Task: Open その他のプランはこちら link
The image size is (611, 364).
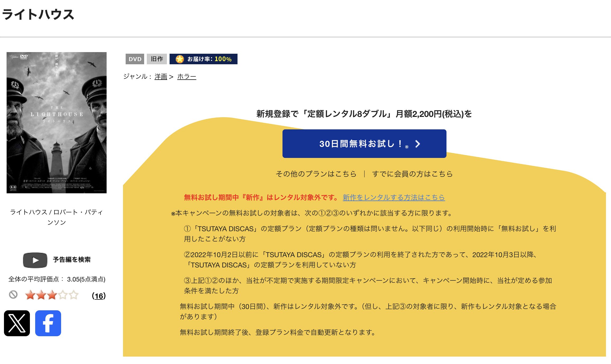Action: pyautogui.click(x=316, y=174)
